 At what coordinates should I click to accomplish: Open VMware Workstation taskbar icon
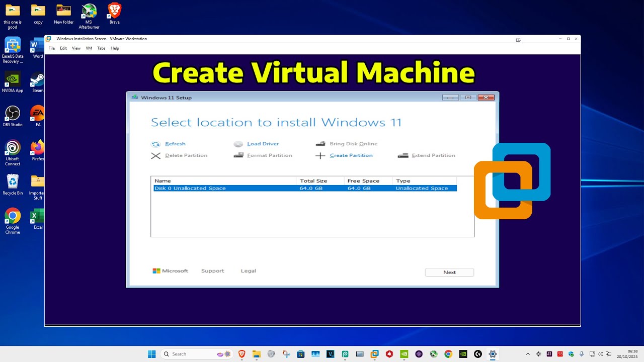(374, 354)
